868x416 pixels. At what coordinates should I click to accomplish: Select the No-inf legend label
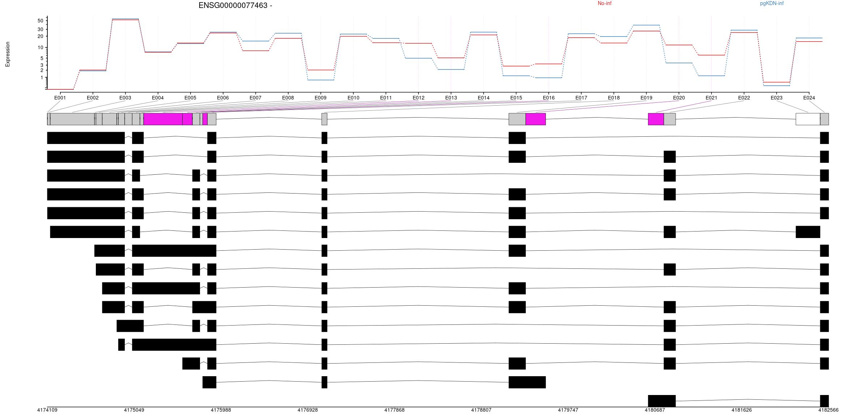coord(604,3)
